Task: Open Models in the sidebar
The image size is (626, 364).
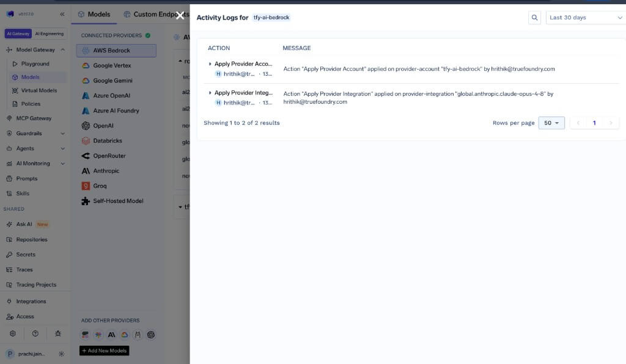Action: 31,77
